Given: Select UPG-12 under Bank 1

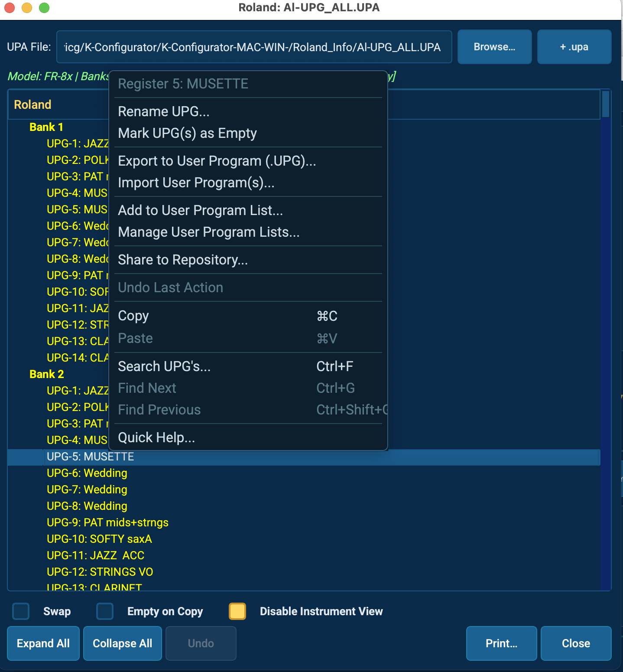Looking at the screenshot, I should (78, 325).
